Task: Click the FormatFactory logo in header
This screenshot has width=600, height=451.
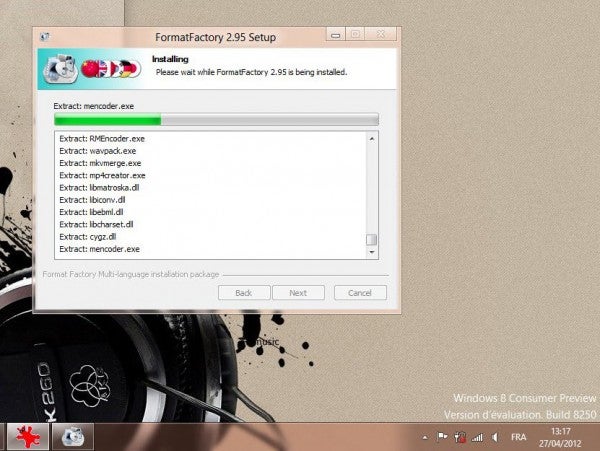Action: [x=60, y=69]
